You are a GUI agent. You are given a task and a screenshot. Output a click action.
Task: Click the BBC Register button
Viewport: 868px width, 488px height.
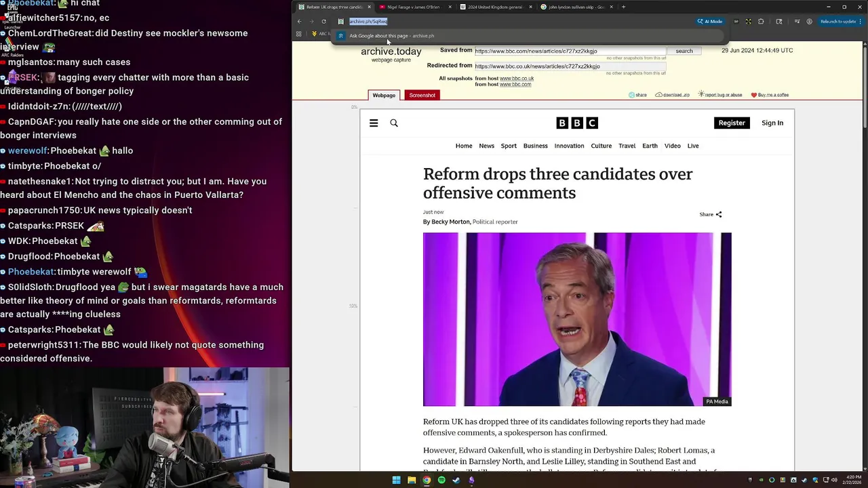point(732,123)
